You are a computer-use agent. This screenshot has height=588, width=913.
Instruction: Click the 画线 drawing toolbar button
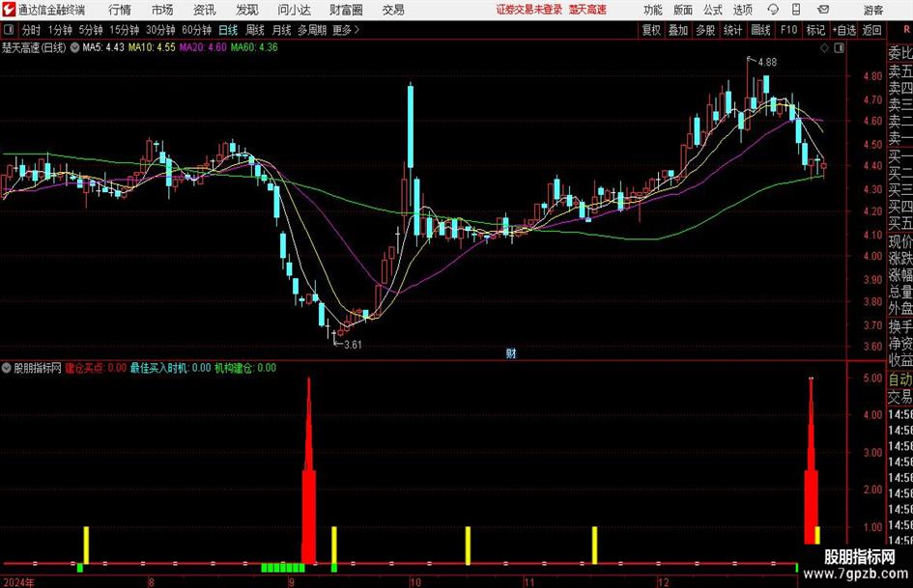760,30
